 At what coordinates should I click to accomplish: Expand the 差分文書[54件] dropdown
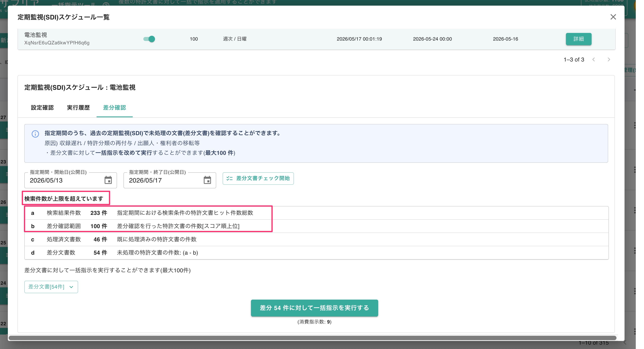tap(51, 287)
